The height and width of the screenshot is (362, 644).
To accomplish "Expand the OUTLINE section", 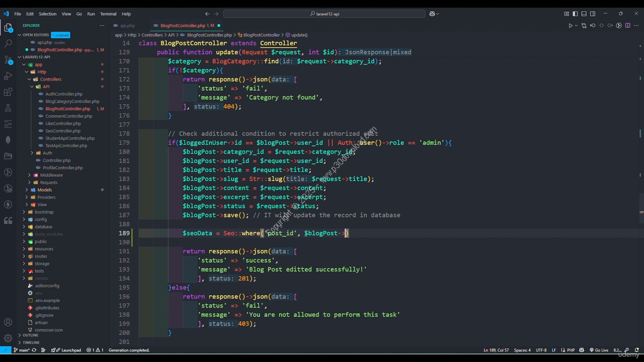I will point(30,335).
